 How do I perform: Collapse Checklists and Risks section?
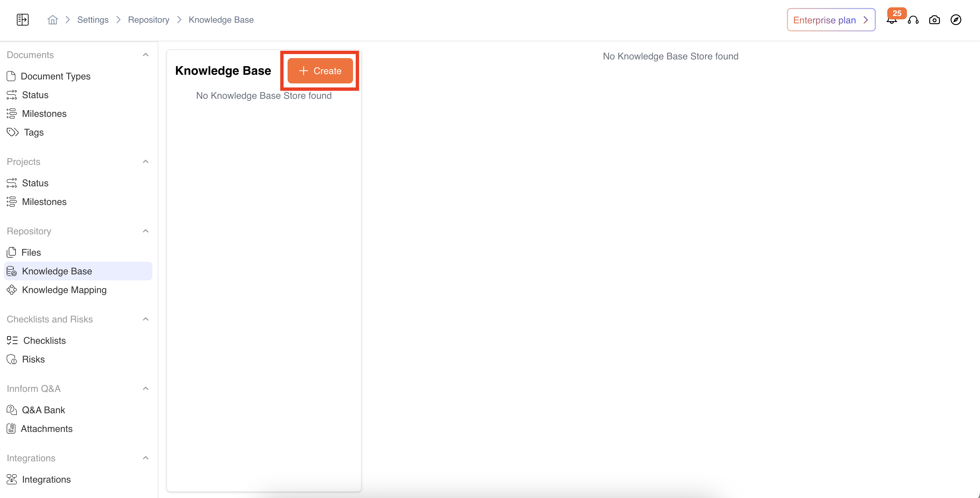click(x=145, y=319)
